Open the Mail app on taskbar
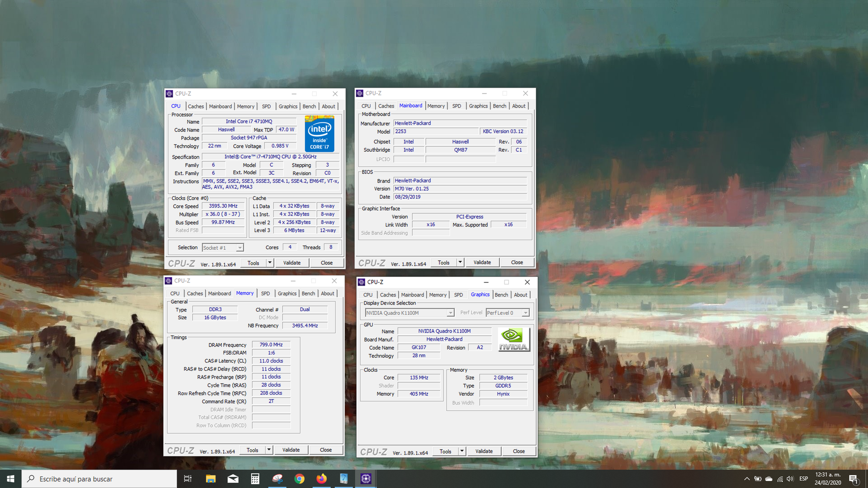Screen dimensions: 868x488 (233, 479)
